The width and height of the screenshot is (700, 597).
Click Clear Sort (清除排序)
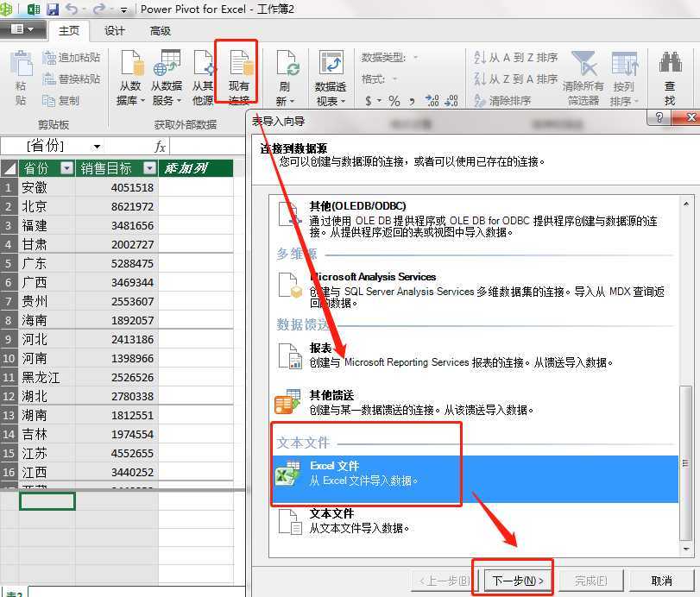tap(502, 101)
